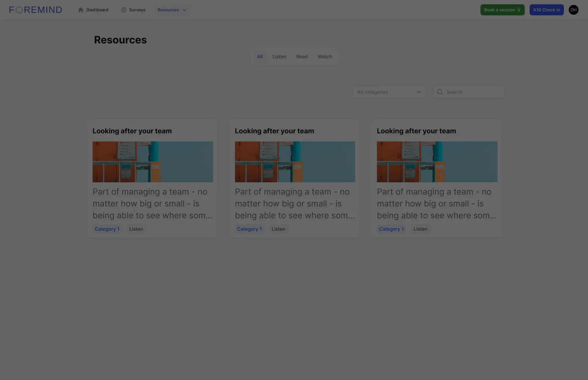Click Category 1 tag on first card
Viewport: 588px width, 380px height.
(x=107, y=229)
